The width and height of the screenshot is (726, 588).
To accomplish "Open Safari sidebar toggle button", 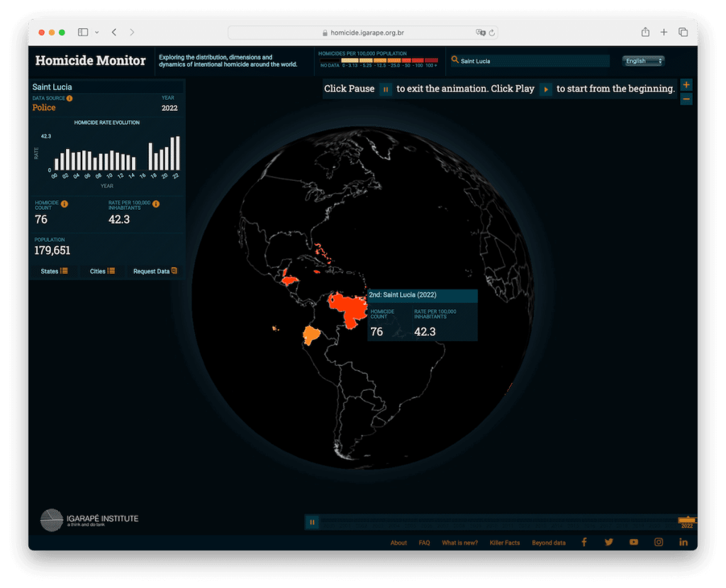I will coord(83,33).
